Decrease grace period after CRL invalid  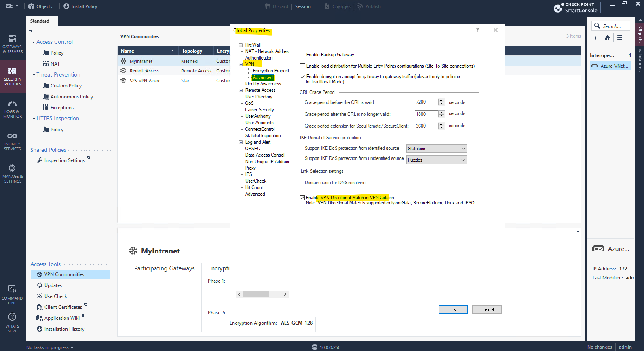point(441,116)
